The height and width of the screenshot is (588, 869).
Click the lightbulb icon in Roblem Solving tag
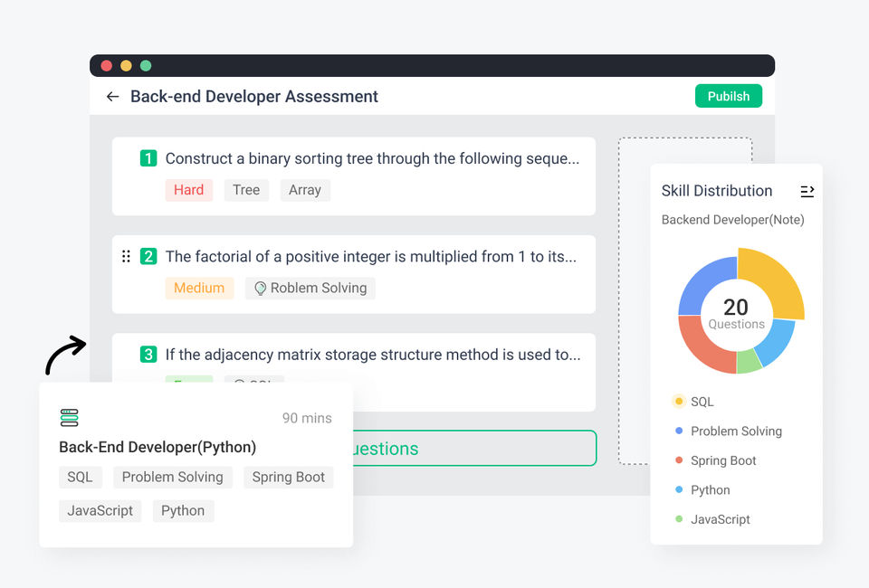coord(260,289)
